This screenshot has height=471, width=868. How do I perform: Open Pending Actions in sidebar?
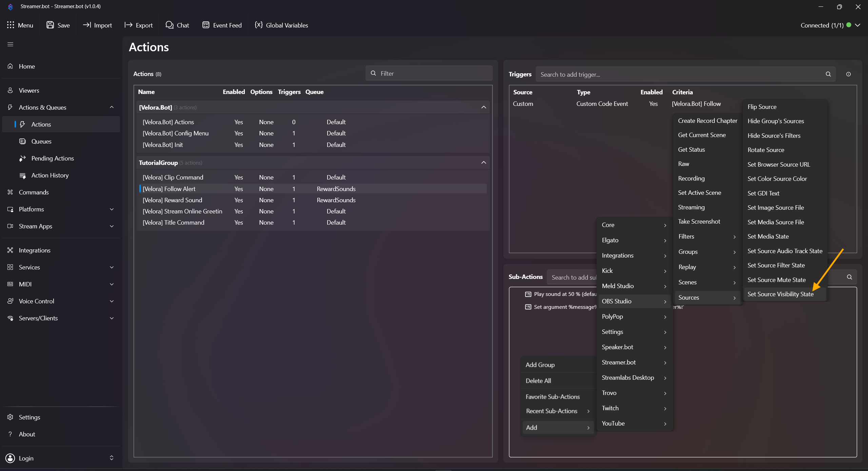pyautogui.click(x=52, y=158)
